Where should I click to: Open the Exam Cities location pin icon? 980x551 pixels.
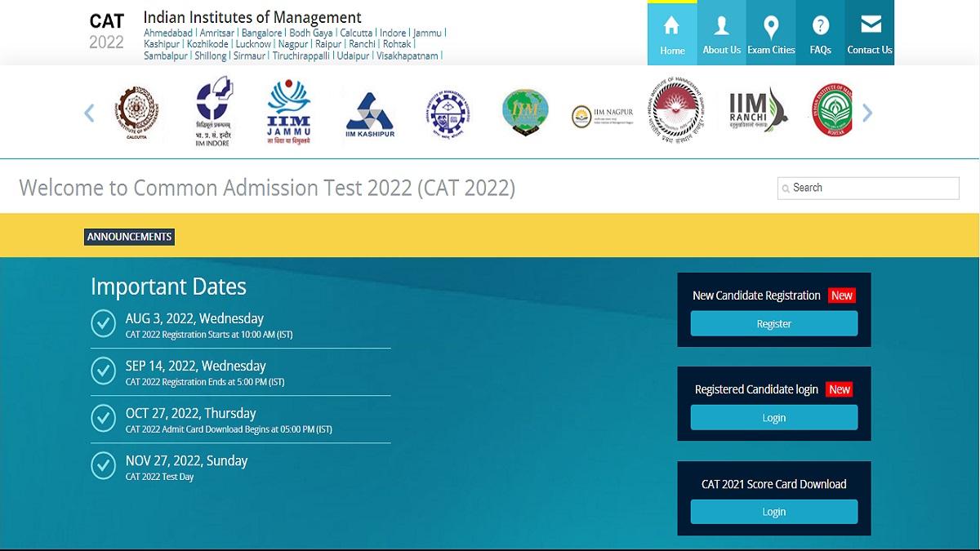[x=771, y=26]
